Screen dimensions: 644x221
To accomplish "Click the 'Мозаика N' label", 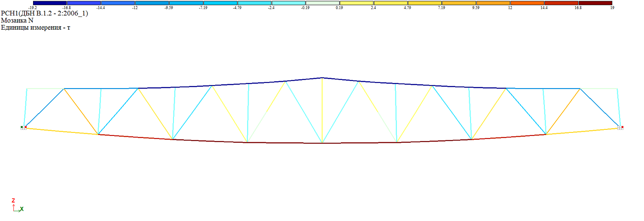I will [17, 20].
